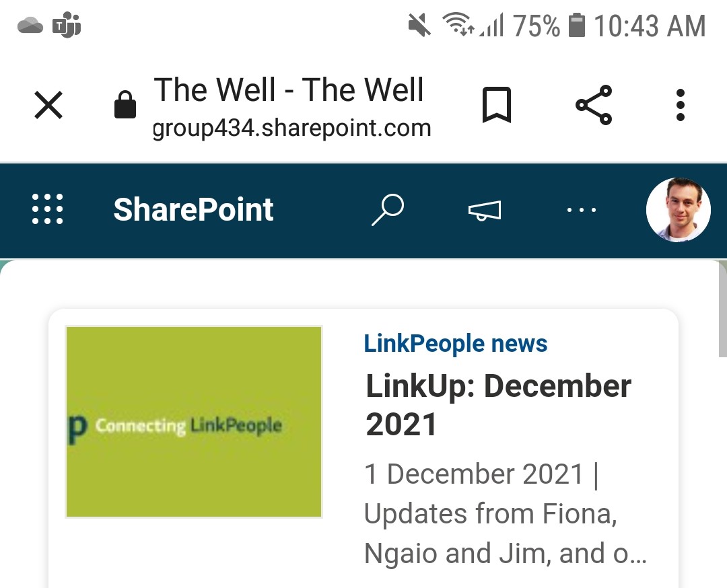This screenshot has height=588, width=727.
Task: Click the SharePoint title in header
Action: tap(193, 209)
